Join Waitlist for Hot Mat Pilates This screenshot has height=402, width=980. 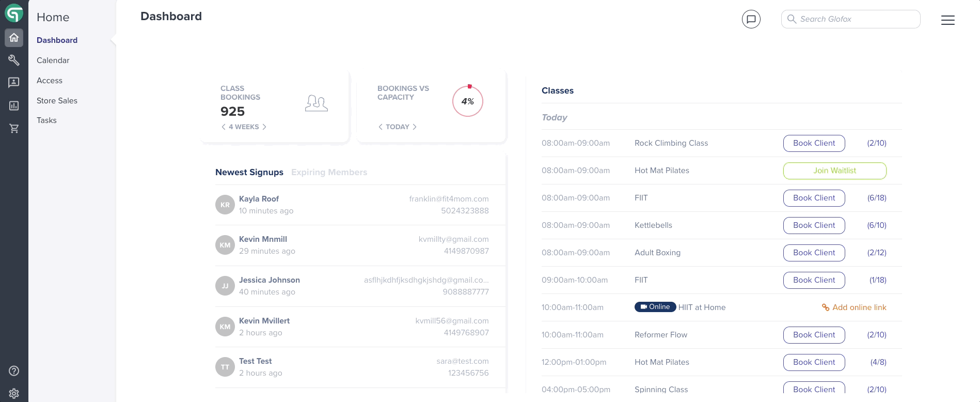[x=834, y=171]
